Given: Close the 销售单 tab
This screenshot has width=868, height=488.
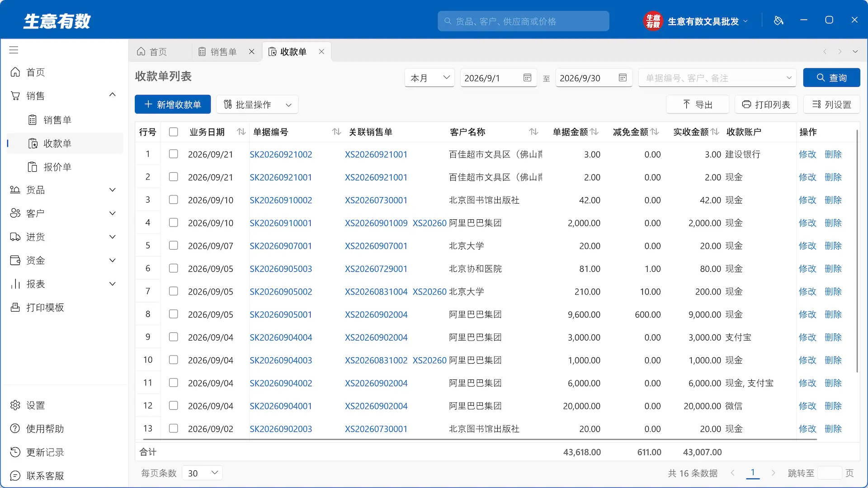Looking at the screenshot, I should point(251,52).
